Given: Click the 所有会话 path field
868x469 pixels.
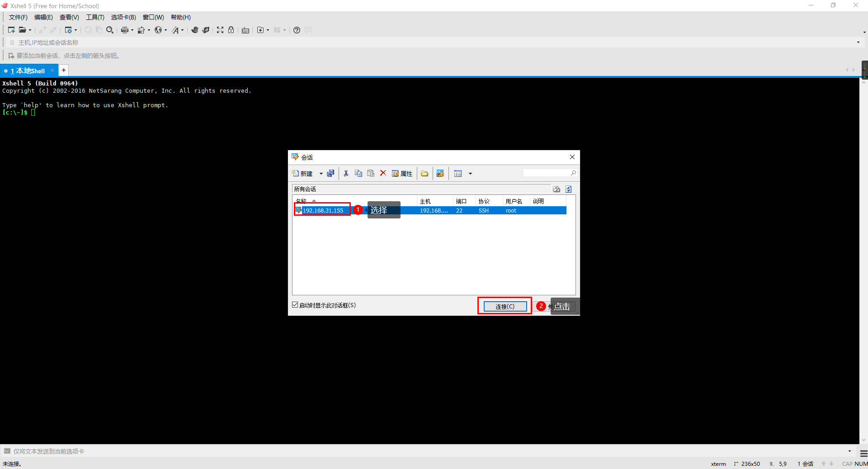Looking at the screenshot, I should [421, 189].
